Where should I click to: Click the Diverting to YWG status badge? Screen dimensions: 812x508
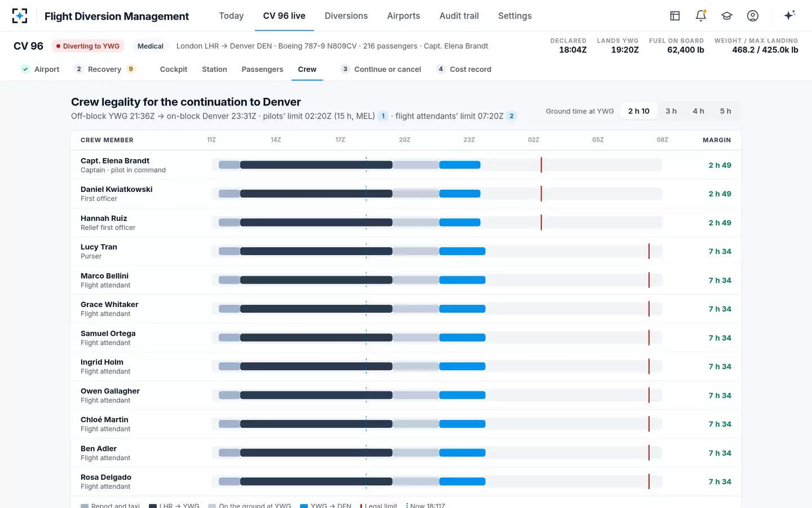pos(88,46)
